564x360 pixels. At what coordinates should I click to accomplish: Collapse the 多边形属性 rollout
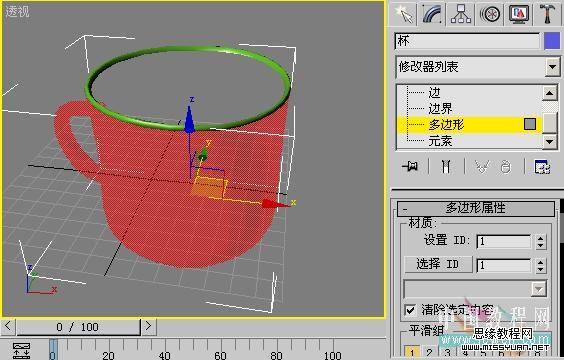point(476,208)
